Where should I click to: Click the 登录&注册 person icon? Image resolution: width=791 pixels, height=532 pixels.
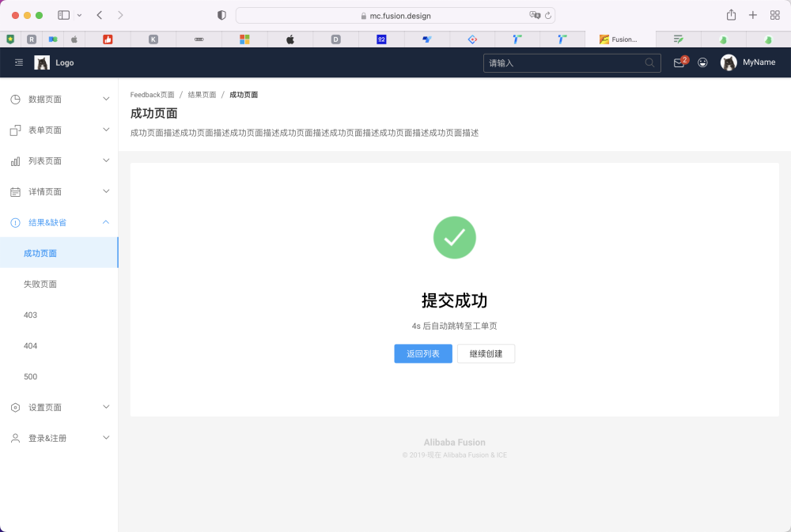[14, 437]
